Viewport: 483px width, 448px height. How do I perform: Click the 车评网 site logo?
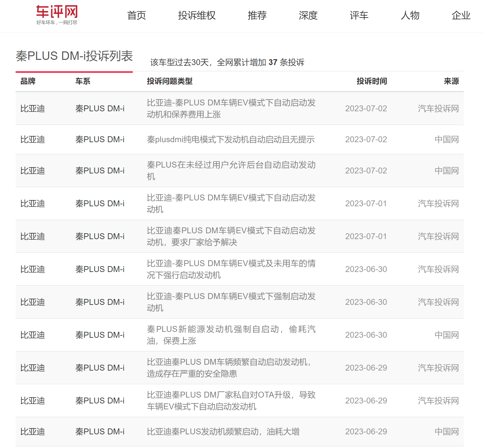57,15
